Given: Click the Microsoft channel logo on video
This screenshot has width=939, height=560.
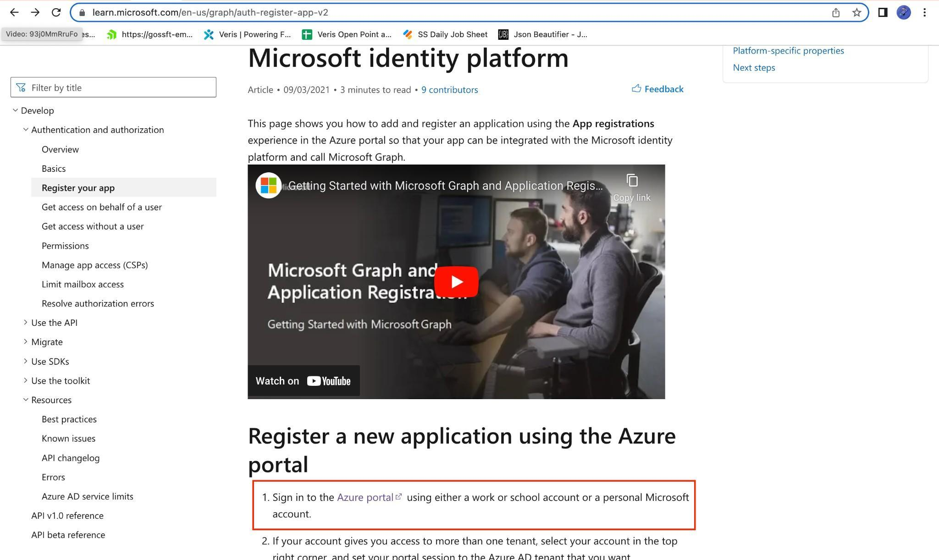Looking at the screenshot, I should point(268,186).
